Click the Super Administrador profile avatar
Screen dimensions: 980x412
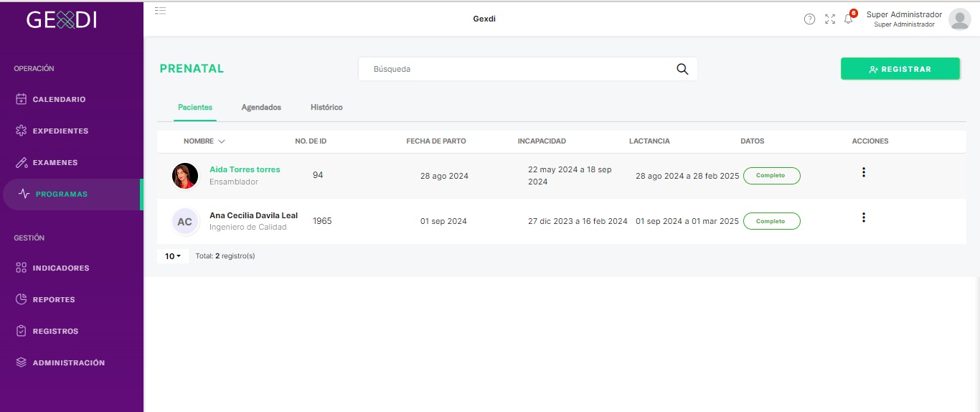(959, 19)
